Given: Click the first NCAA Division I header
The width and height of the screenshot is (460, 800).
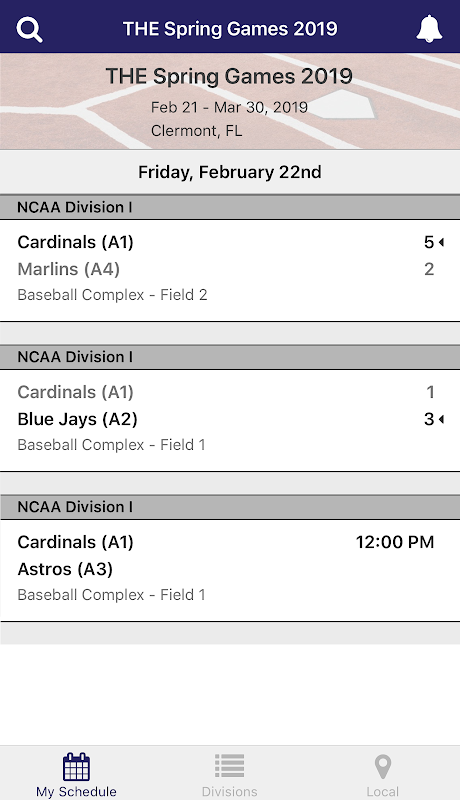Looking at the screenshot, I should [230, 207].
